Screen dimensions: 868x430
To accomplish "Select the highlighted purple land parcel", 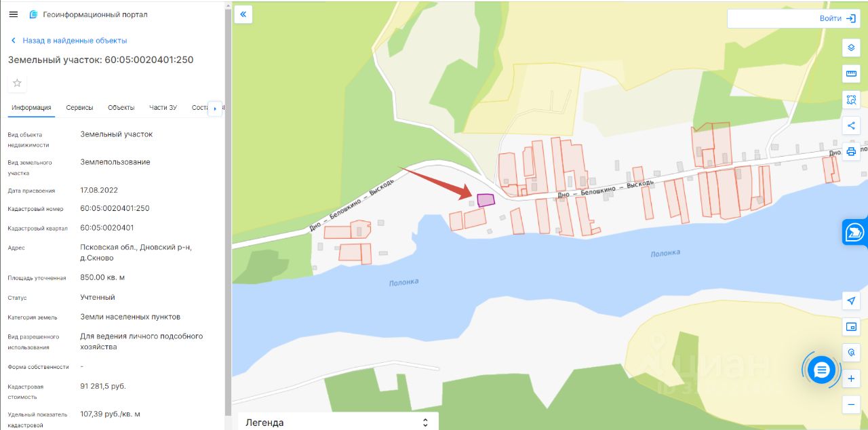I will (486, 200).
